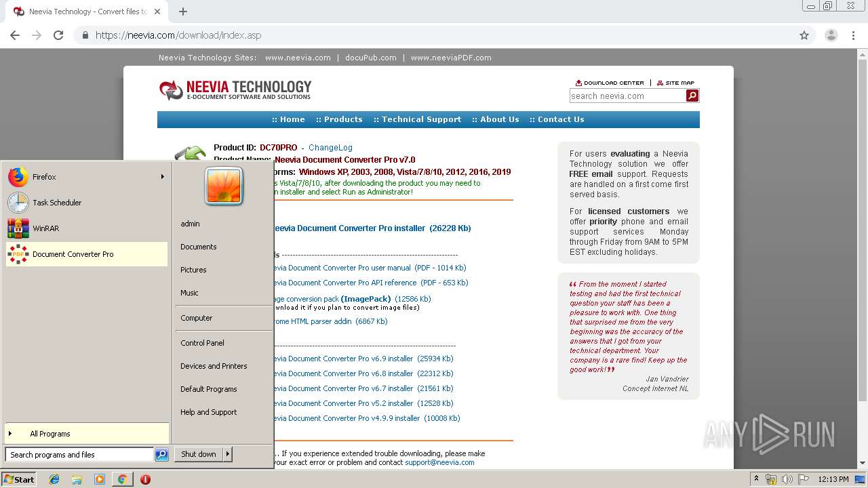The image size is (868, 488).
Task: Click the Chrome taskbar icon
Action: [122, 479]
